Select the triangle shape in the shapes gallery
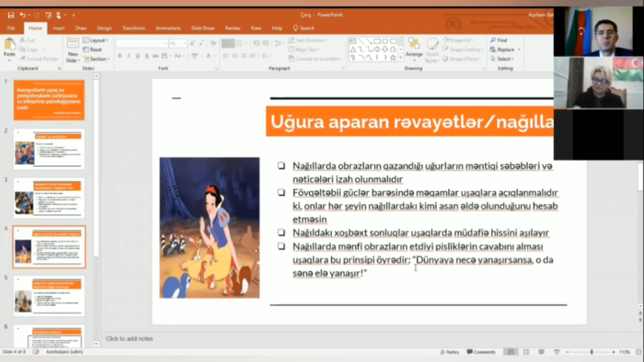Image resolution: width=644 pixels, height=362 pixels. (353, 49)
